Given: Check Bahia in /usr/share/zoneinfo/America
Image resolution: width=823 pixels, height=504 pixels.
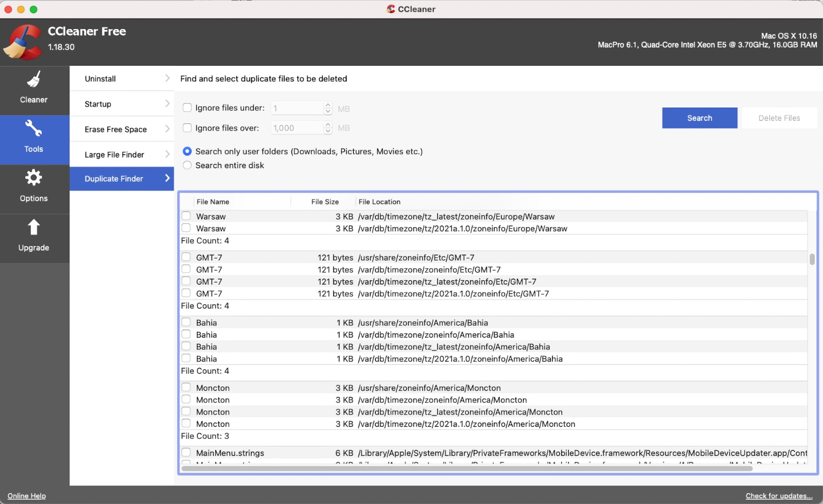Looking at the screenshot, I should coord(186,322).
